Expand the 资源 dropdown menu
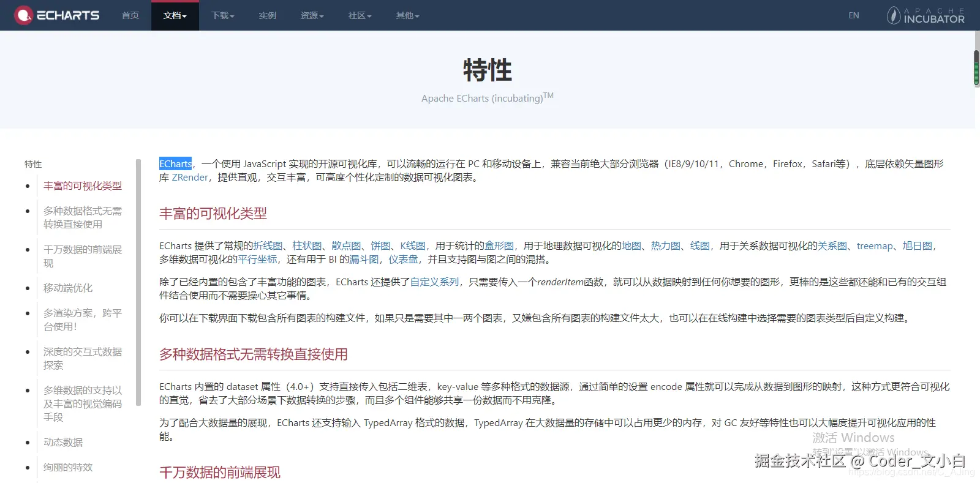Screen dimensions: 980x483 coord(312,15)
